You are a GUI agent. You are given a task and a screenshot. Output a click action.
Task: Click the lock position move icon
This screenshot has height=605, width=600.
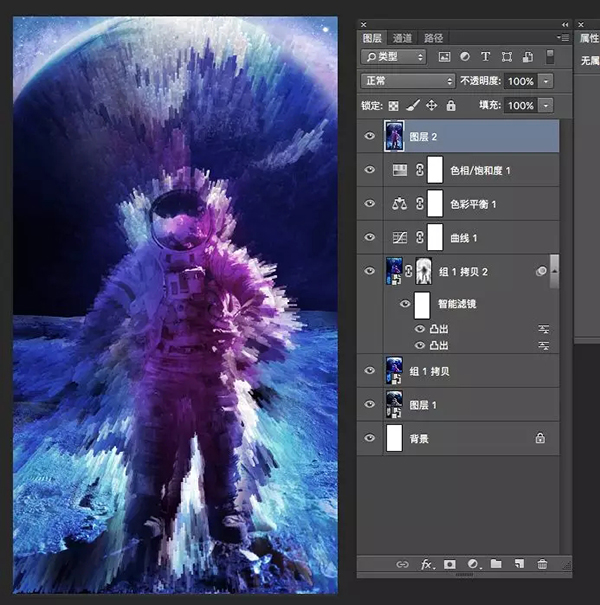[x=432, y=105]
